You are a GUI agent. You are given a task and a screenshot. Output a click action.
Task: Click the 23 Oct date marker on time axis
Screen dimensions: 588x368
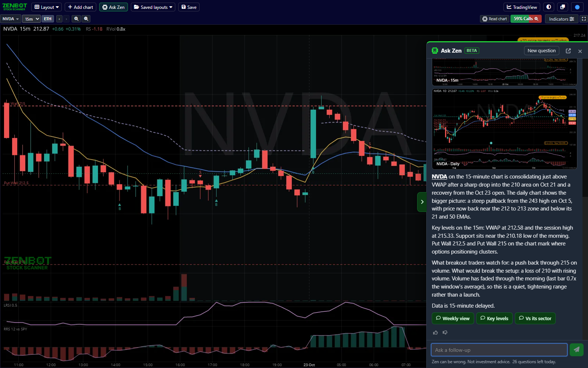point(309,365)
